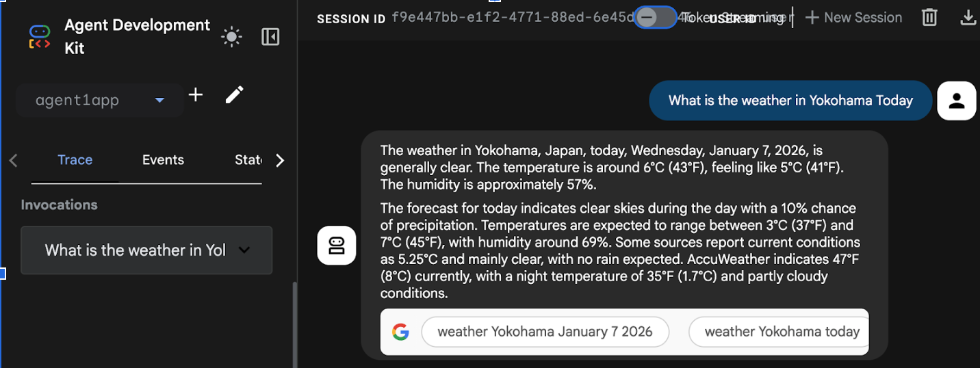
Task: Switch to the Events tab
Action: click(163, 160)
